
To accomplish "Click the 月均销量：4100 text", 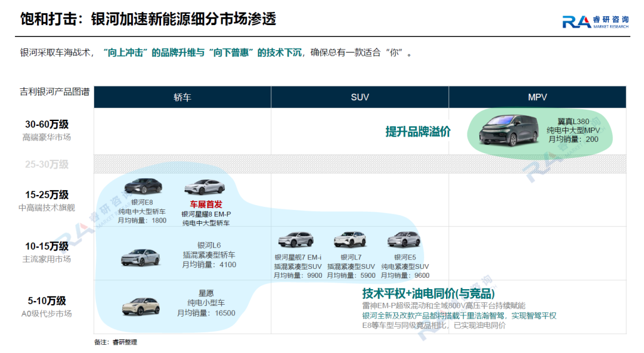I will pyautogui.click(x=209, y=265).
